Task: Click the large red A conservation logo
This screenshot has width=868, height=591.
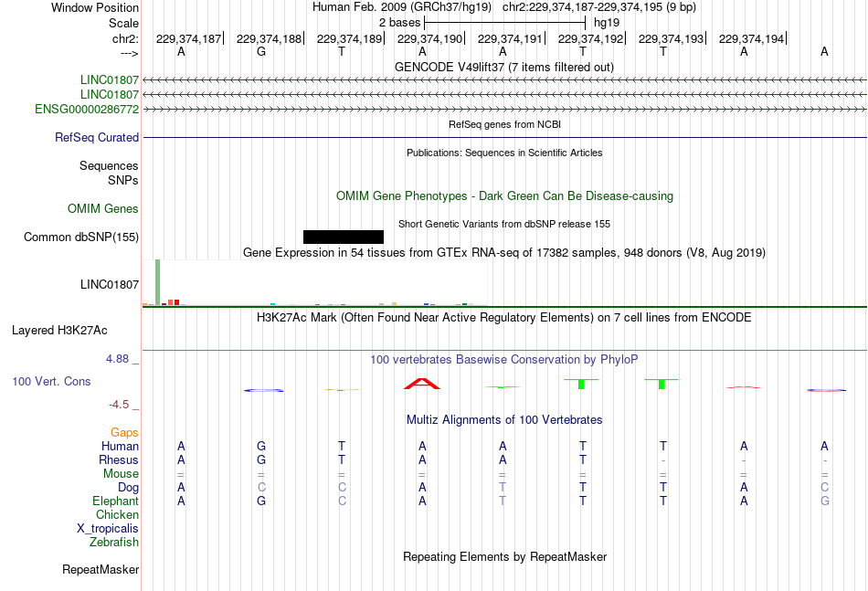Action: pos(422,384)
